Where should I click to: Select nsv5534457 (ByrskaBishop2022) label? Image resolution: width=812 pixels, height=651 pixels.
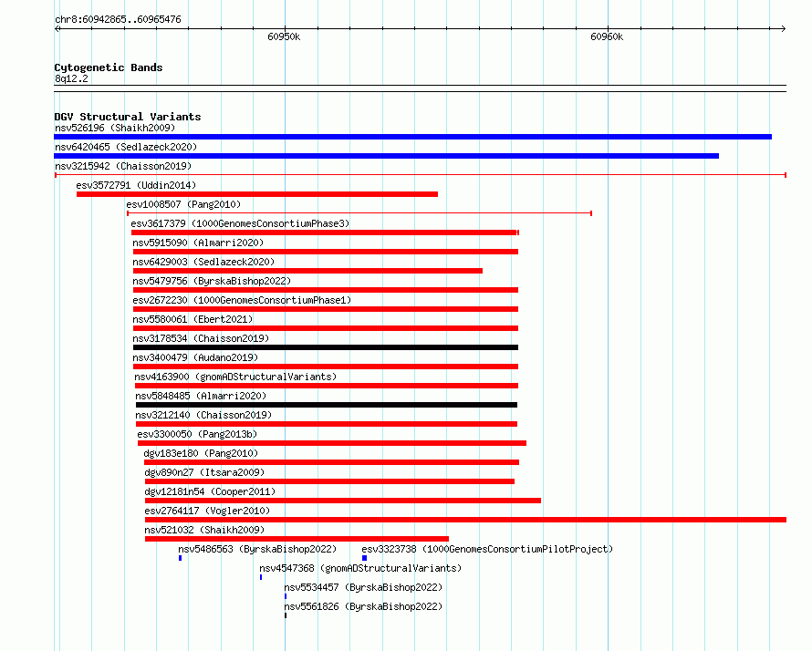point(363,587)
